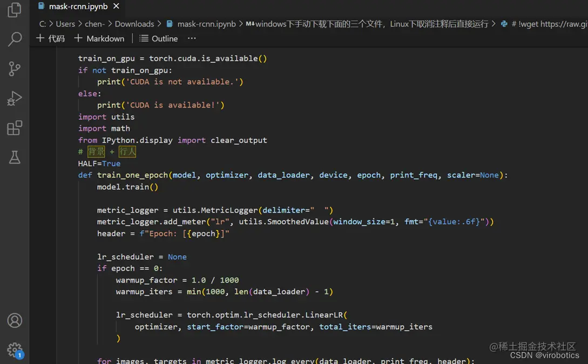Viewport: 588px width, 364px height.
Task: Click the mask-rcnn.ipynb breadcrumb segment
Action: click(x=206, y=24)
